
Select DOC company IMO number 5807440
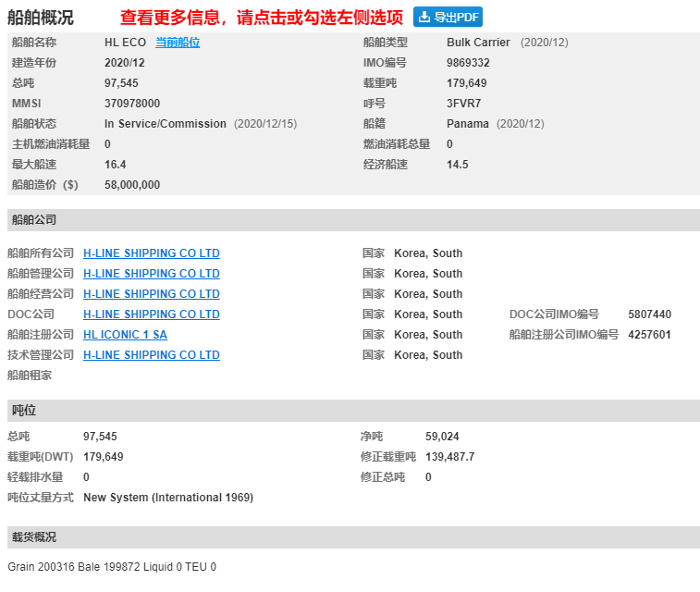pyautogui.click(x=649, y=314)
